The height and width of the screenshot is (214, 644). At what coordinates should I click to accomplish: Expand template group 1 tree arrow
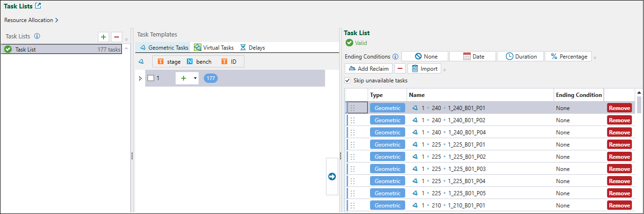click(x=140, y=78)
